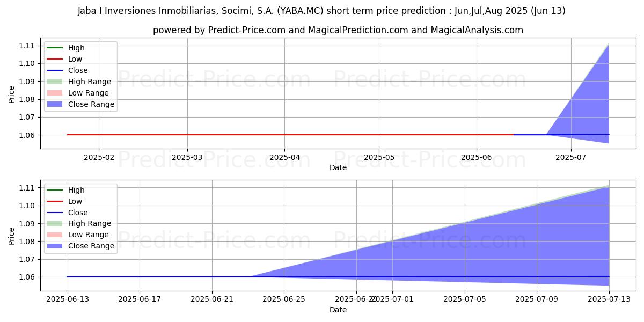Select the High Range label in bottom legend

click(x=90, y=223)
